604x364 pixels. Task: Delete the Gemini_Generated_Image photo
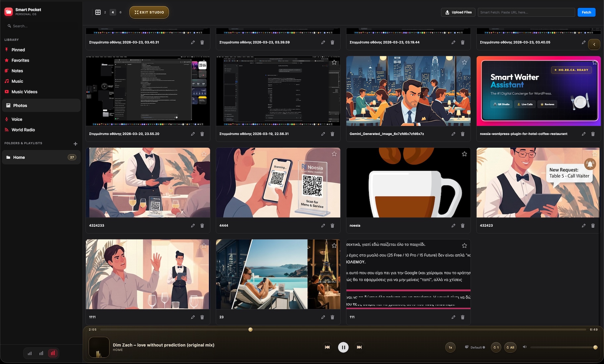(463, 134)
